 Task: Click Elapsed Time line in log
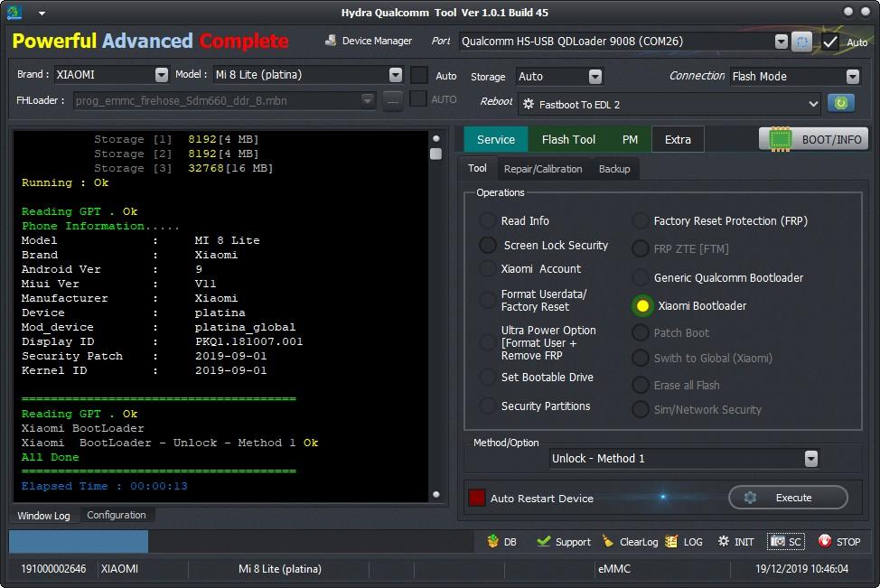(x=105, y=486)
